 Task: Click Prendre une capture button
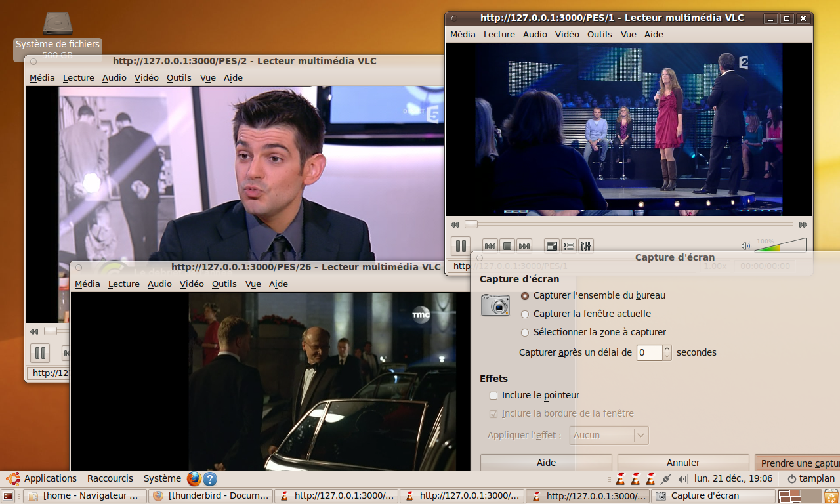(x=797, y=463)
